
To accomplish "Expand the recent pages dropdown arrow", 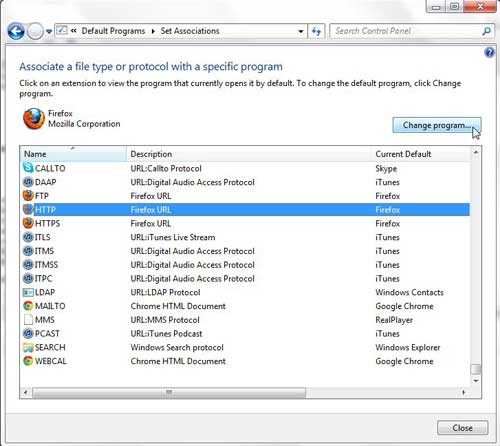I will tap(49, 32).
